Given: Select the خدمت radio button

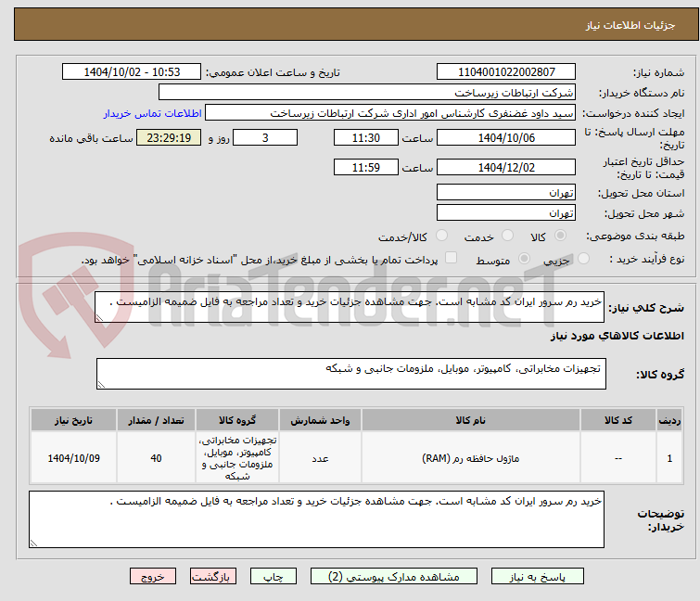Looking at the screenshot, I should [x=507, y=236].
